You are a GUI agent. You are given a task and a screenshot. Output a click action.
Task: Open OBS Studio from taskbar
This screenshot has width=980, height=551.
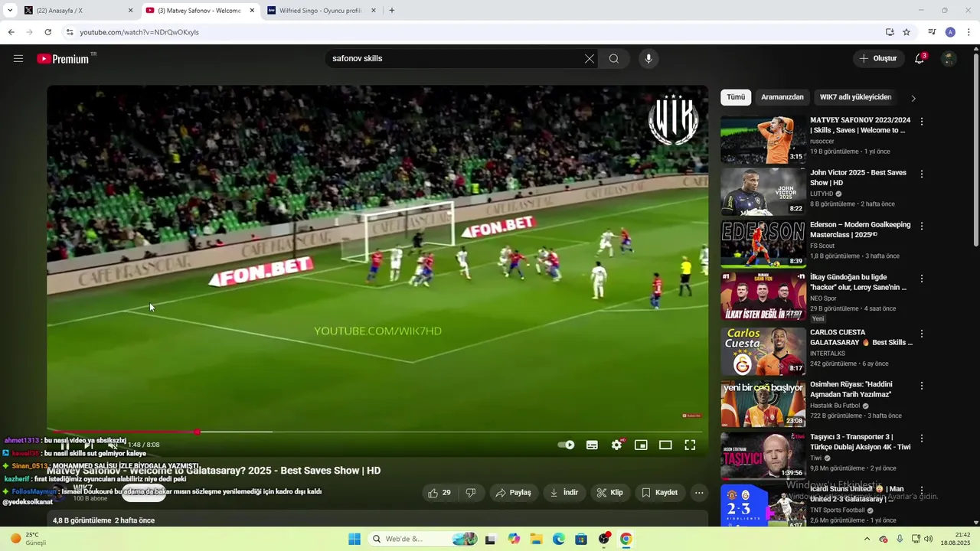tap(604, 539)
